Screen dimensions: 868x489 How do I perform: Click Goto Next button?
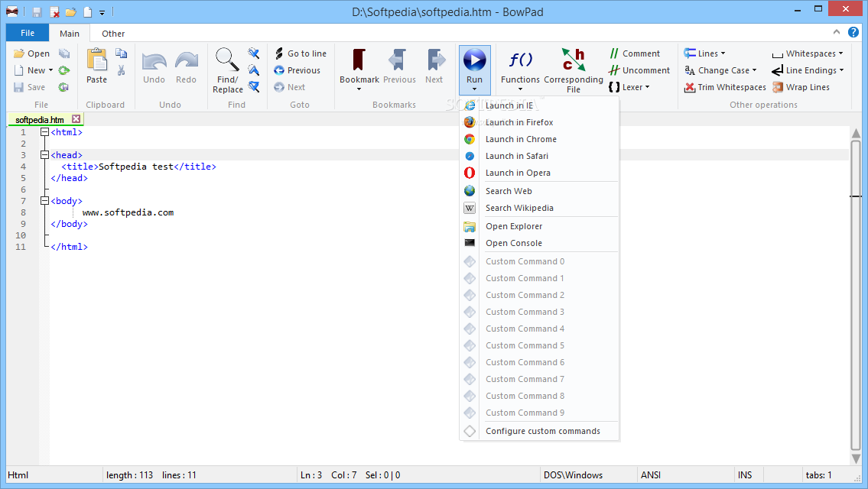click(x=290, y=87)
